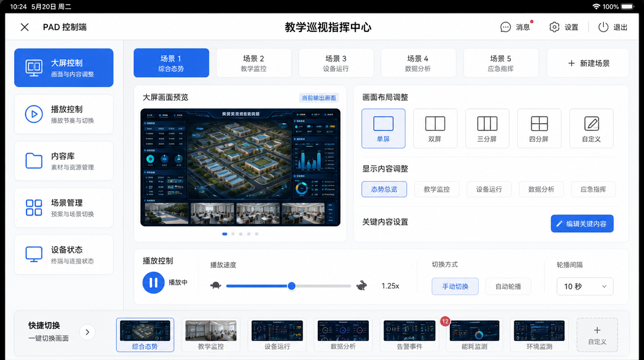
Task: Switch to the 告警事件 quick thumbnail
Action: 409,335
